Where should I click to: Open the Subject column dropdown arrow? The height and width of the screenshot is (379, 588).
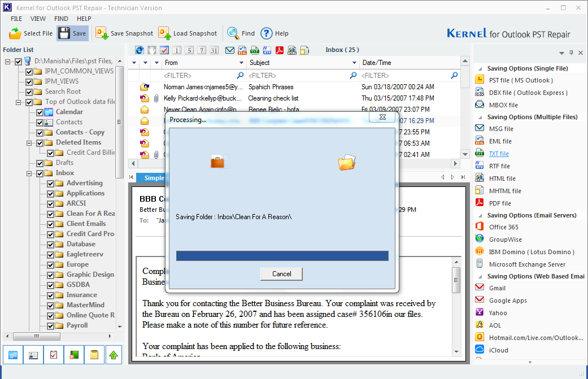click(354, 63)
